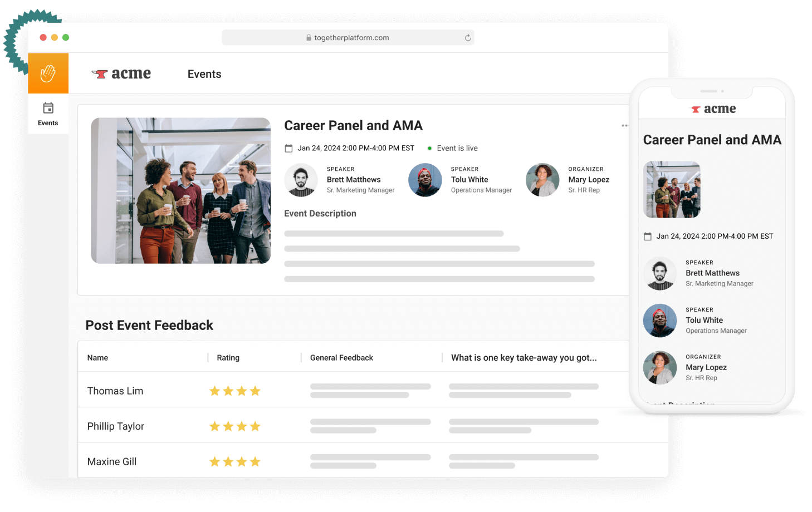The width and height of the screenshot is (812, 512).
Task: Tap Mary Lopez avatar in phone mockup
Action: 660,368
